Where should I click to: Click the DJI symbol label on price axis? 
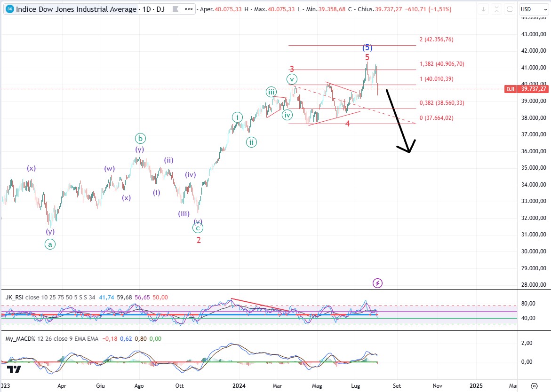(x=510, y=89)
